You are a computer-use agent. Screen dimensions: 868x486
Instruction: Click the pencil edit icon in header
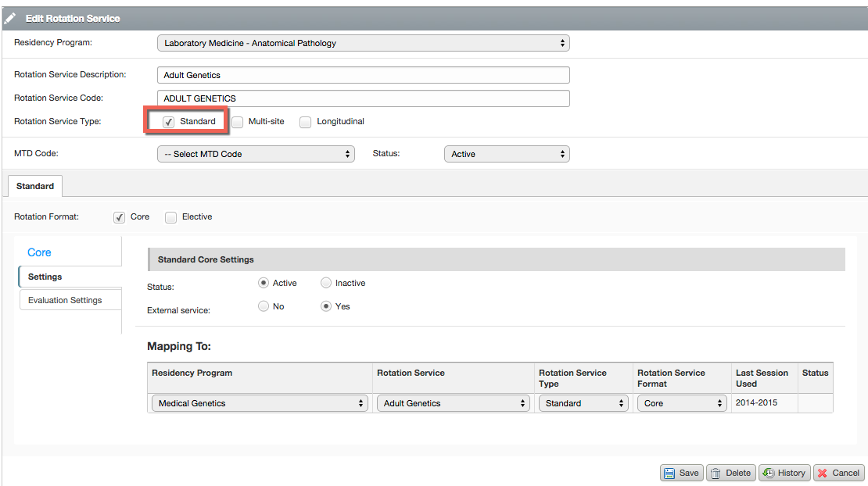(x=10, y=18)
